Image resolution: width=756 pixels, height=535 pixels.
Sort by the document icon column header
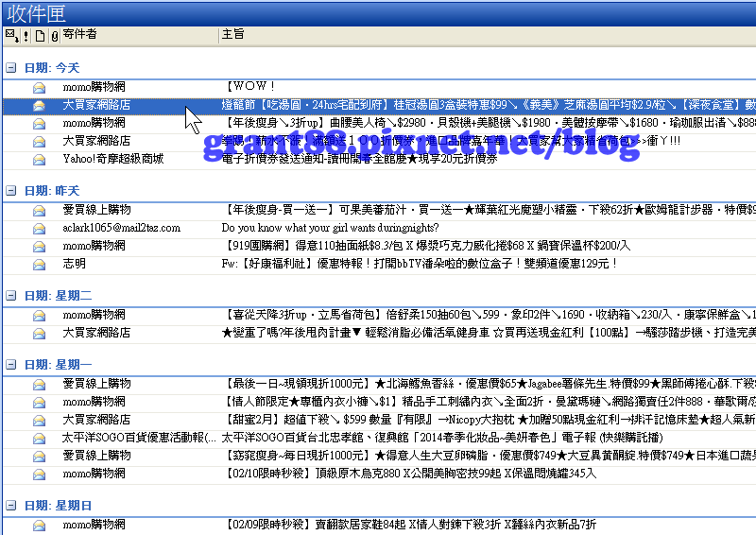tap(40, 36)
